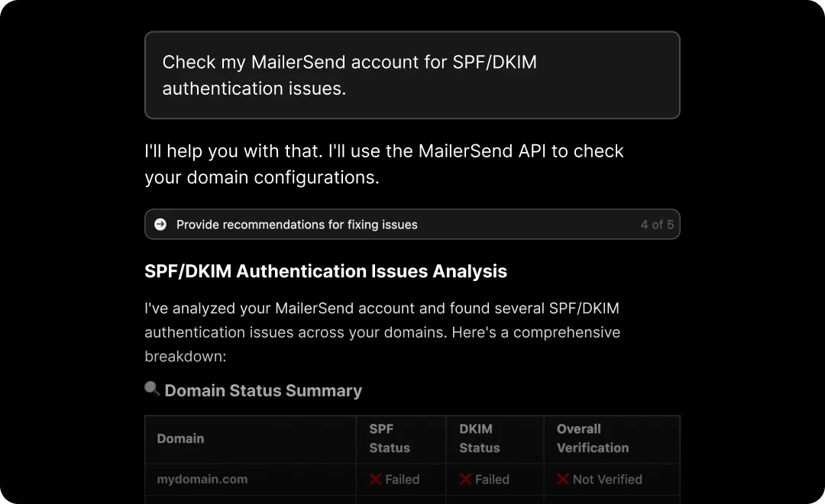Click the magnifying glass icon beside Domain Status Summary

(x=152, y=389)
